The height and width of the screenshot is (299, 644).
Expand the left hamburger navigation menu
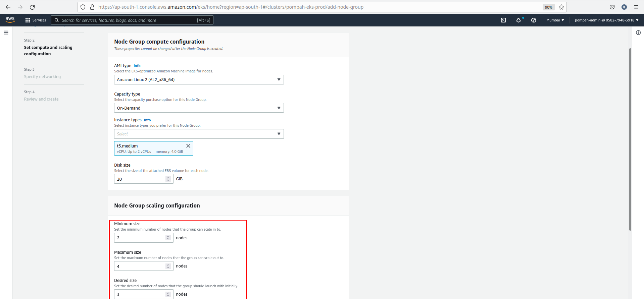pyautogui.click(x=6, y=33)
